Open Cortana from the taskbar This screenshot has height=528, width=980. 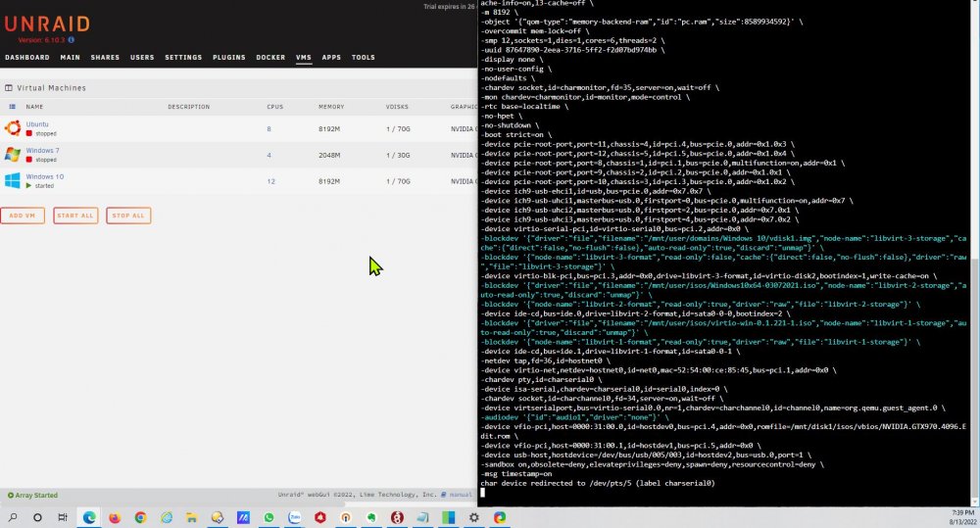pyautogui.click(x=37, y=517)
